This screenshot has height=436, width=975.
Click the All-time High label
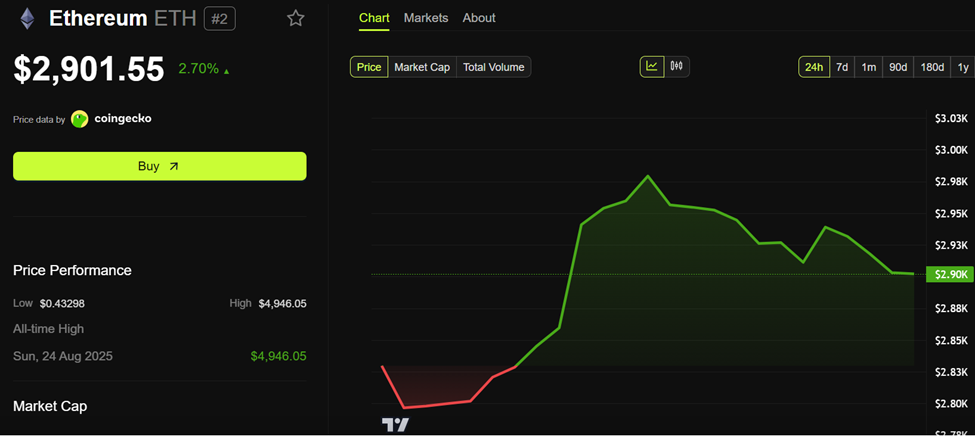49,329
